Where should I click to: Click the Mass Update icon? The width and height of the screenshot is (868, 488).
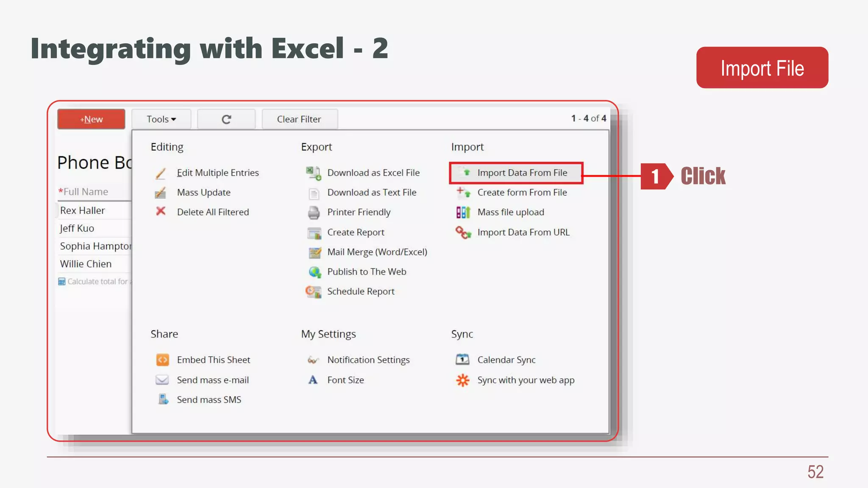pyautogui.click(x=161, y=193)
